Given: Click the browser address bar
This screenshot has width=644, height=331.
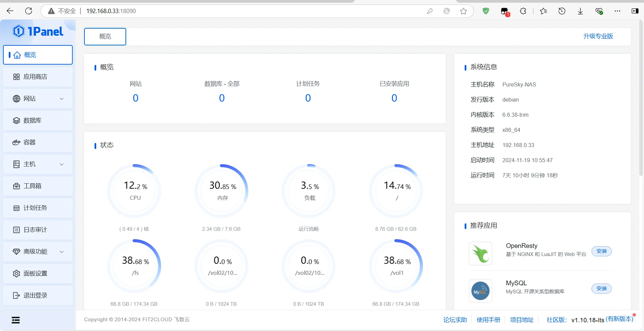Looking at the screenshot, I should tap(236, 11).
